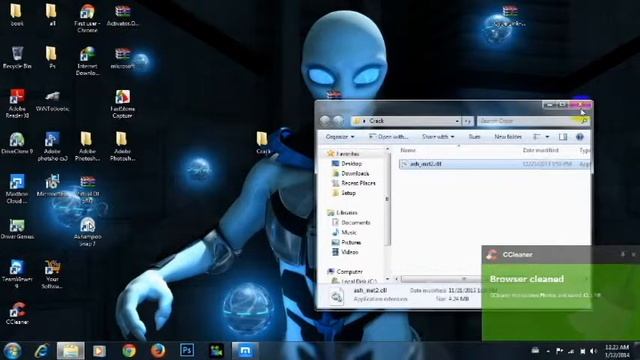Viewport: 640px width, 360px height.
Task: Open the Ps folder on desktop
Action: 52,57
